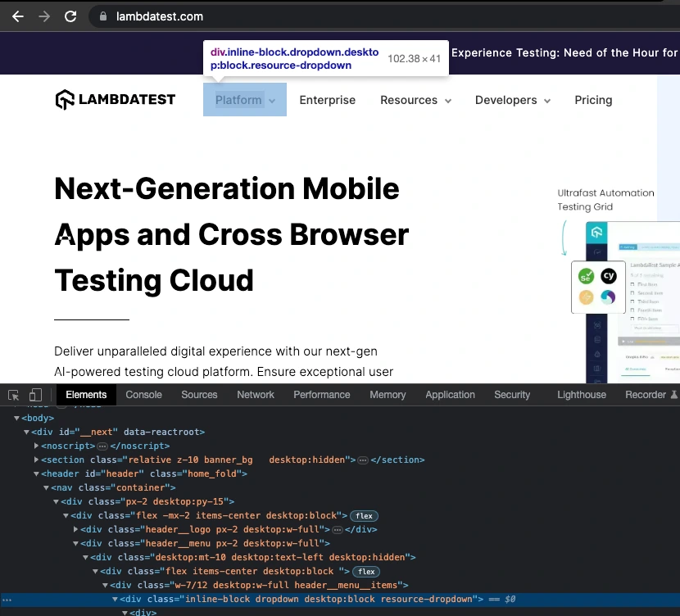Viewport: 680px width, 616px height.
Task: Click the Pricing link
Action: tap(593, 100)
